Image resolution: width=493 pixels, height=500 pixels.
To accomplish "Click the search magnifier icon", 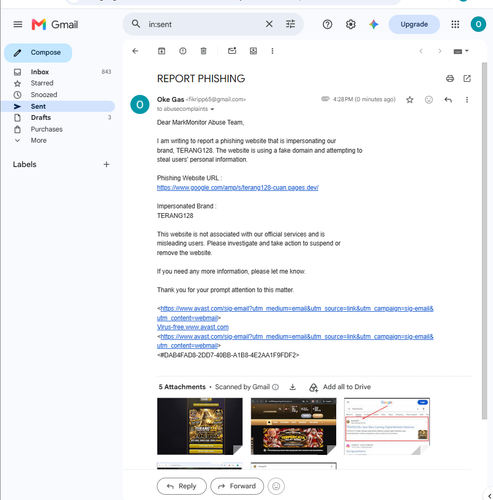I will click(x=136, y=24).
